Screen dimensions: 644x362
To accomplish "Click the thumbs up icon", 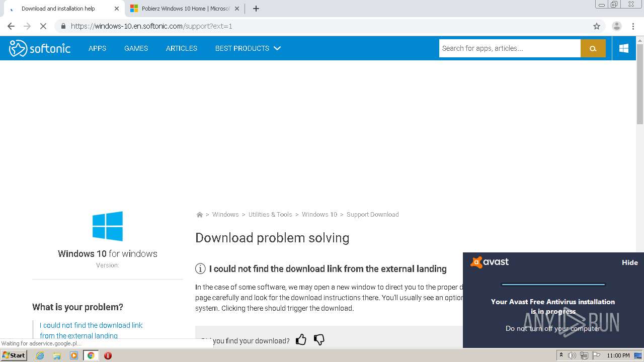I will point(301,340).
